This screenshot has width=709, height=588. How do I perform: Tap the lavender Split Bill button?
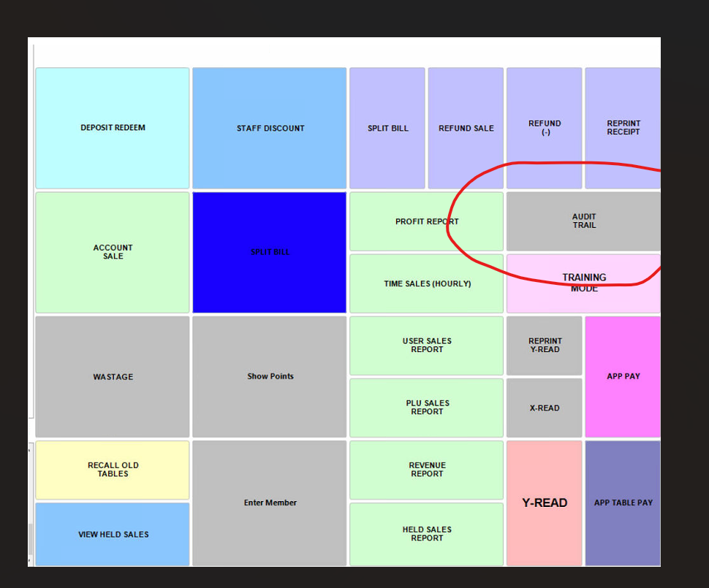click(387, 128)
